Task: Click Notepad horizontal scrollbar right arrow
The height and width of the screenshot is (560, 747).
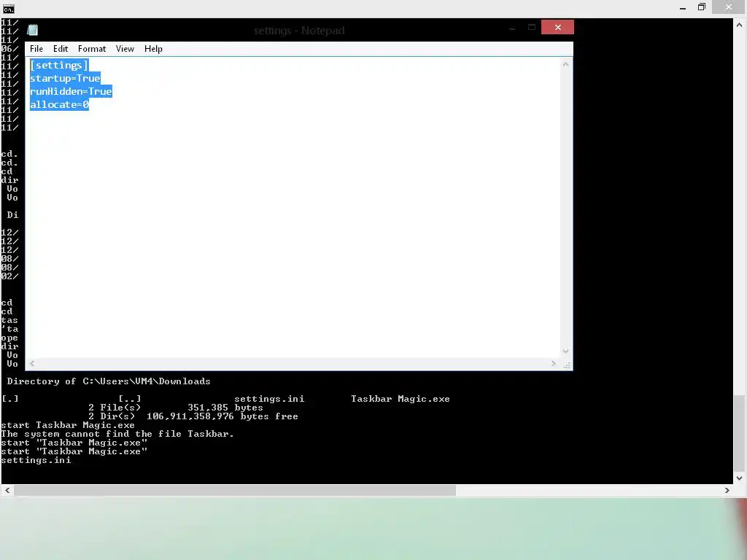Action: [x=553, y=363]
